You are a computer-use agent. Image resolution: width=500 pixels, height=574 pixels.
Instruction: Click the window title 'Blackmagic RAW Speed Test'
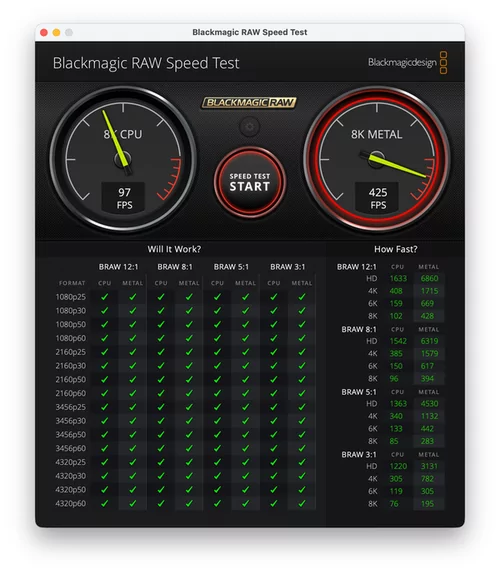pos(250,32)
